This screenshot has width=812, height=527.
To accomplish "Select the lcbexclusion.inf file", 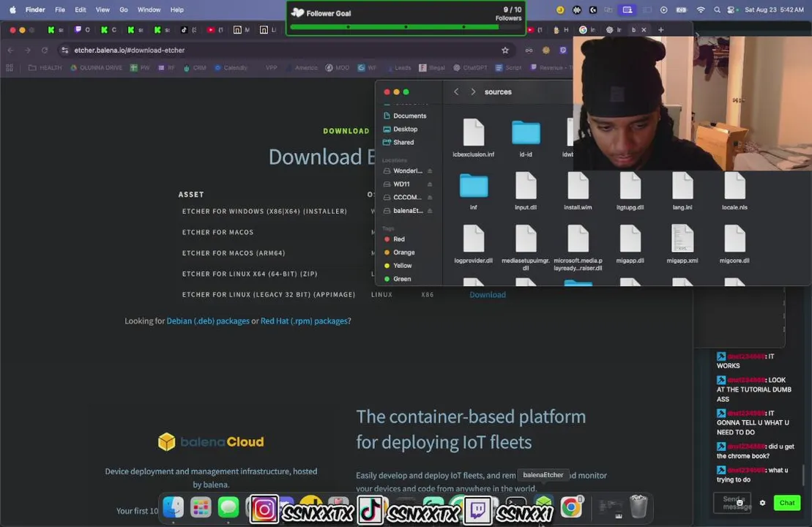I will 473,138.
